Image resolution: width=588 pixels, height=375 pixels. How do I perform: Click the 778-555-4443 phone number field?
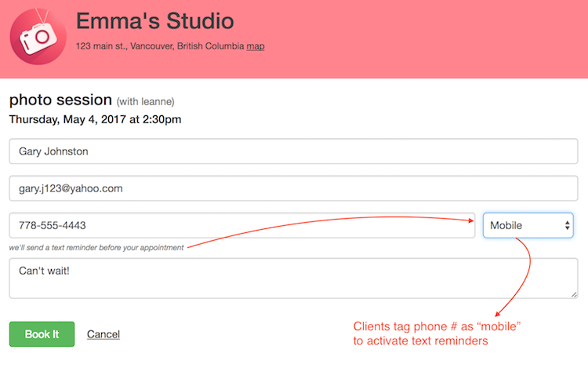click(242, 225)
